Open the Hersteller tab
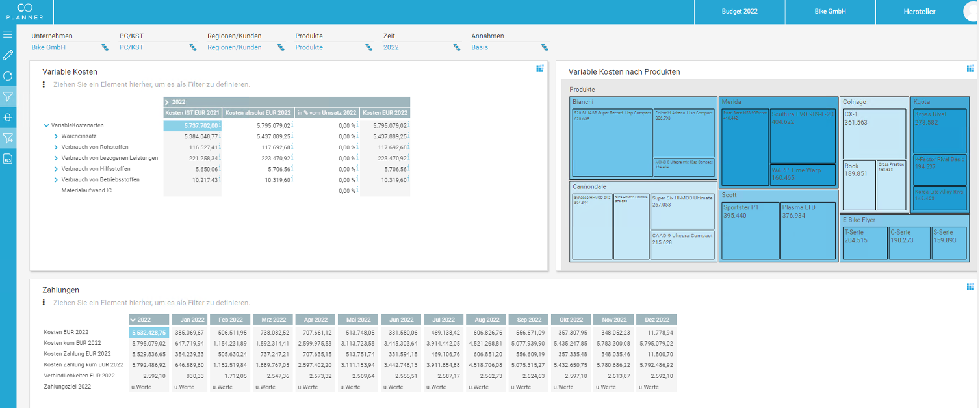 pyautogui.click(x=919, y=12)
